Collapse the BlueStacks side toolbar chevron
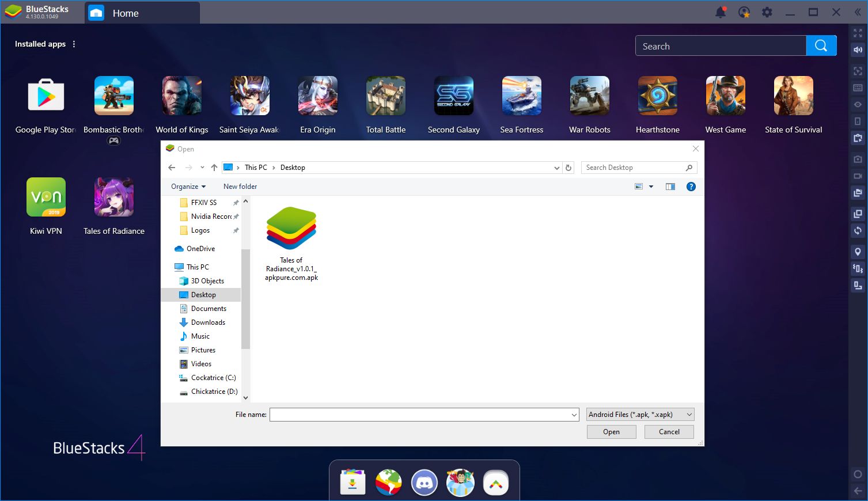 [858, 12]
